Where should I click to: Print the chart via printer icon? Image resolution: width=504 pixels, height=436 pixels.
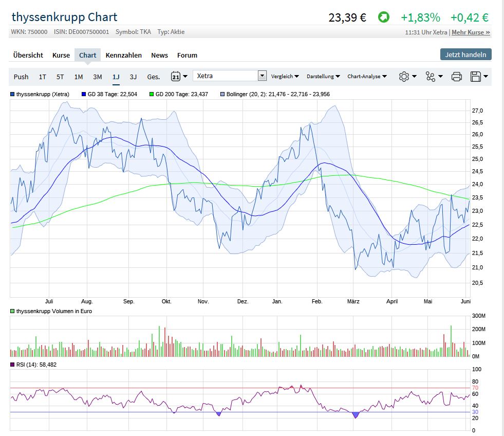click(x=456, y=77)
